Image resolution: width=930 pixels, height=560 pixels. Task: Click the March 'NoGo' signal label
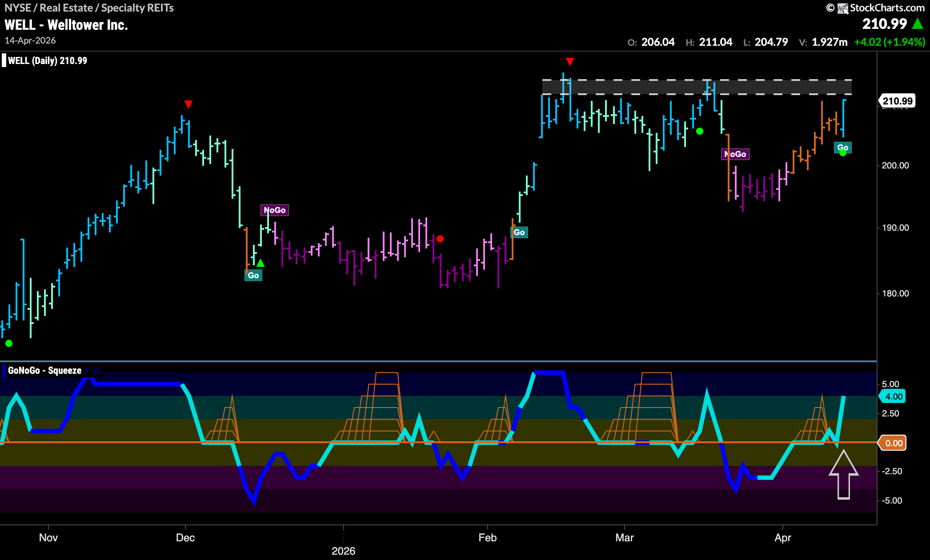point(735,154)
